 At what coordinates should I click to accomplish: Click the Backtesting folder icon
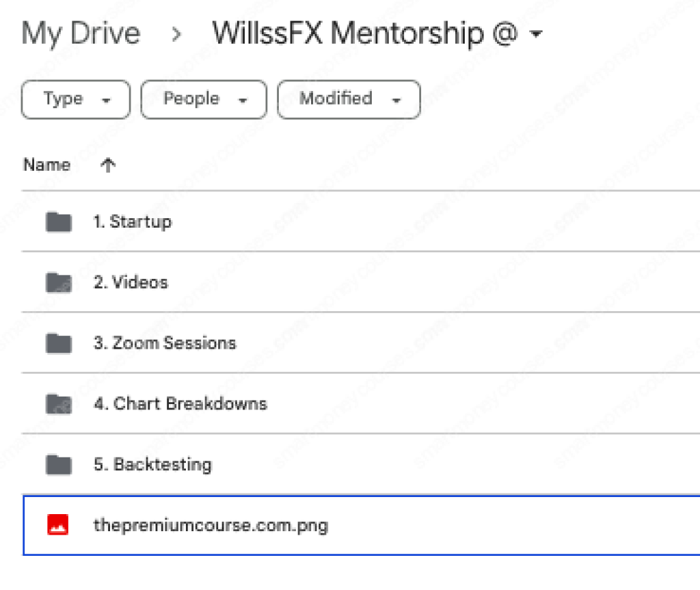59,465
